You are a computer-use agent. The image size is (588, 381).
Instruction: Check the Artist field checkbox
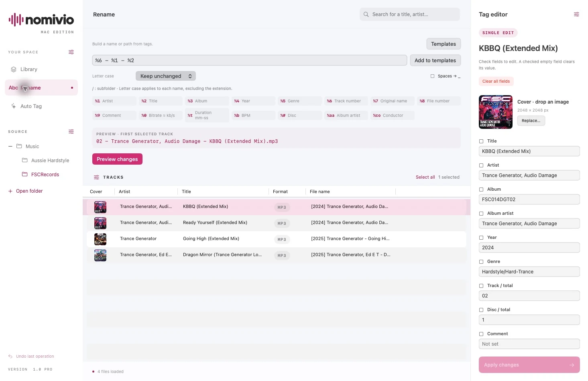481,165
